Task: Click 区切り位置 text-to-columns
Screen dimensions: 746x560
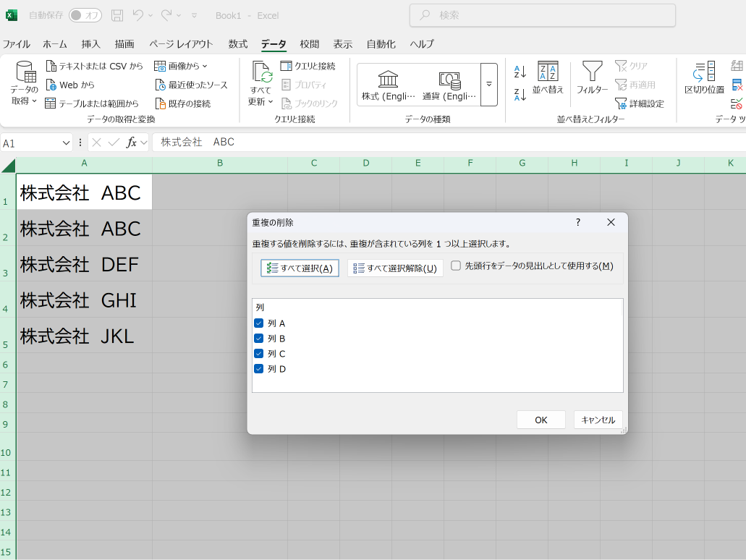Action: tap(704, 77)
